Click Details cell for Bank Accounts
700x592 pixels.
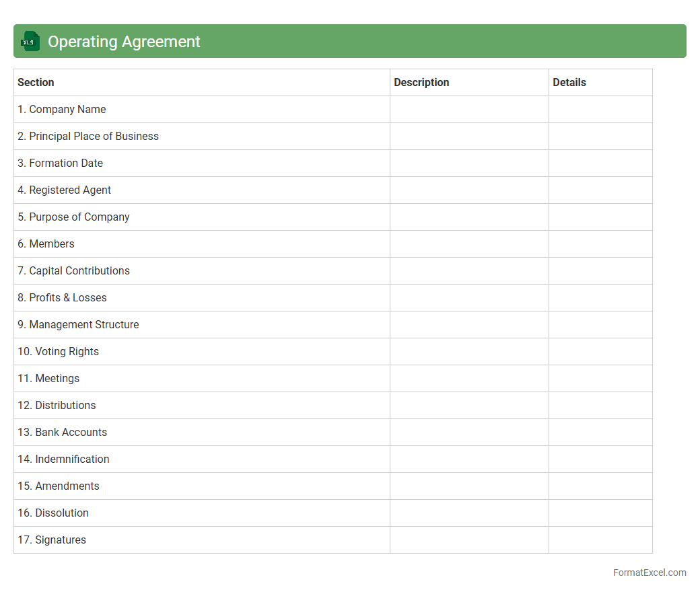(600, 433)
